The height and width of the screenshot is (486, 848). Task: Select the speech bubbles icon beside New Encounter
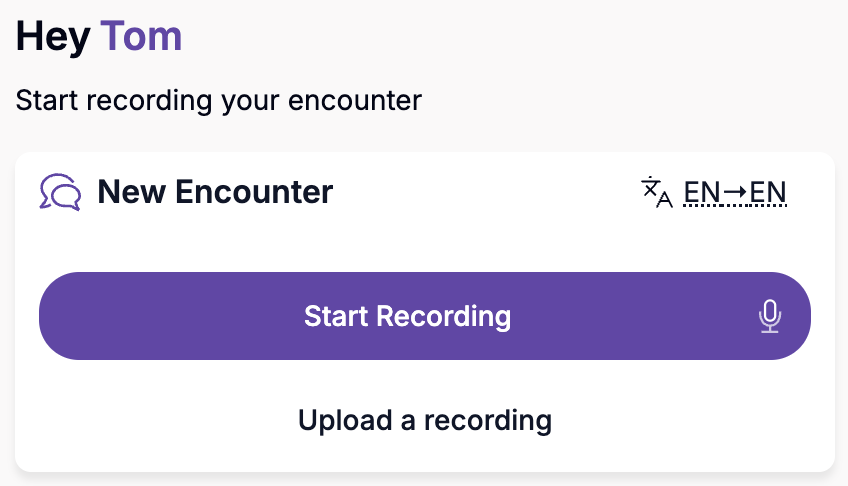point(60,191)
